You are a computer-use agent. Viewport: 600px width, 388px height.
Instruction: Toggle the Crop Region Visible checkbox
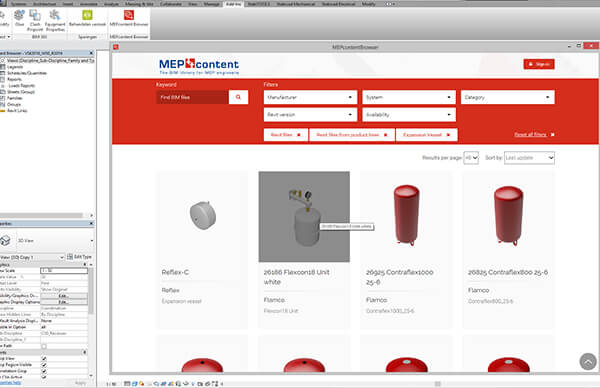point(44,365)
